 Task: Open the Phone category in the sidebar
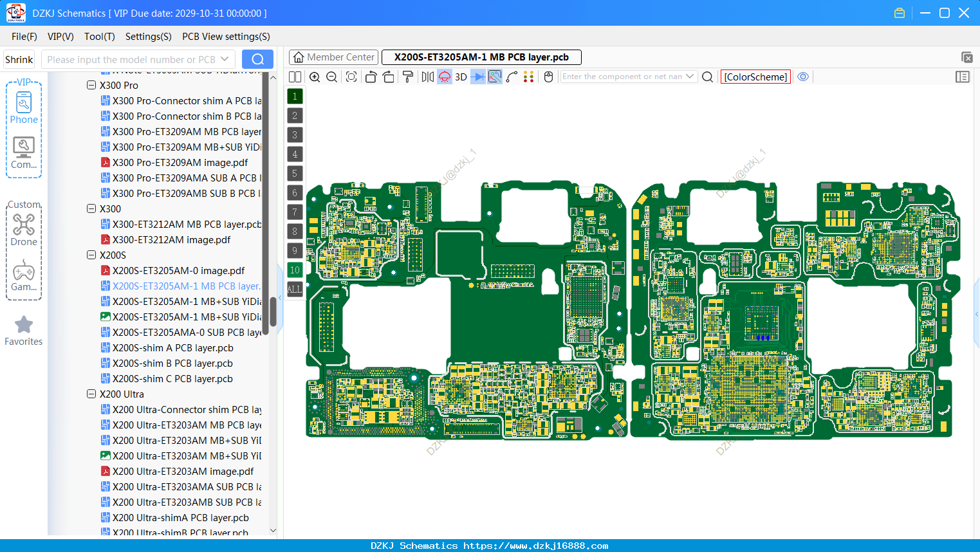point(24,107)
